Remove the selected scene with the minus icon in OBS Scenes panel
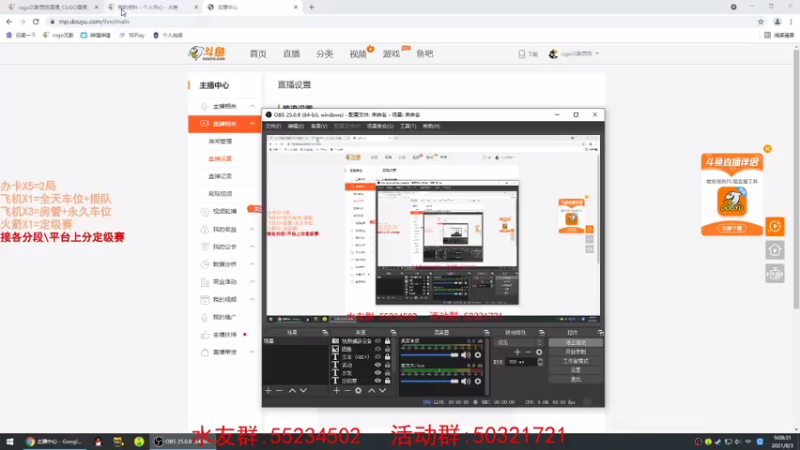Viewport: 800px width, 450px height. tap(279, 390)
